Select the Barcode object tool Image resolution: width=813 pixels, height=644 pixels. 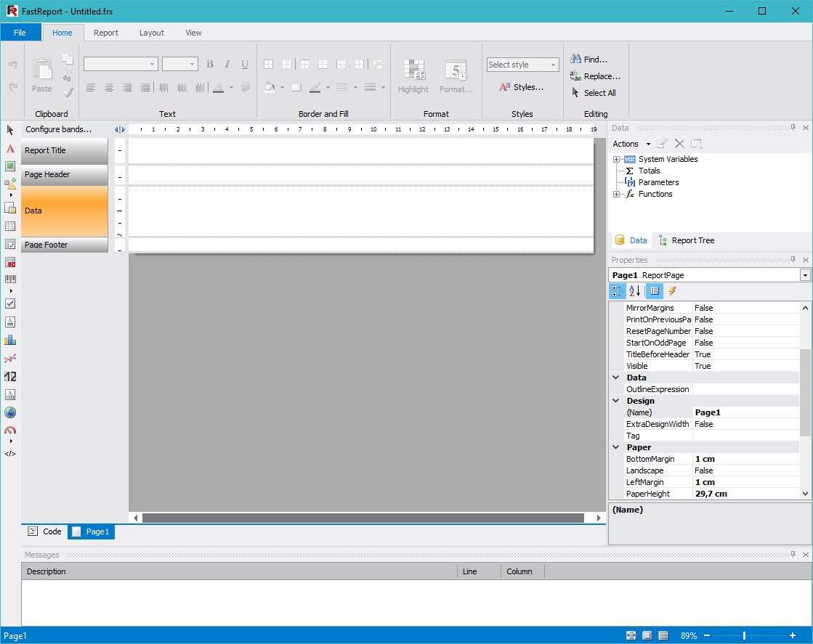click(x=10, y=279)
